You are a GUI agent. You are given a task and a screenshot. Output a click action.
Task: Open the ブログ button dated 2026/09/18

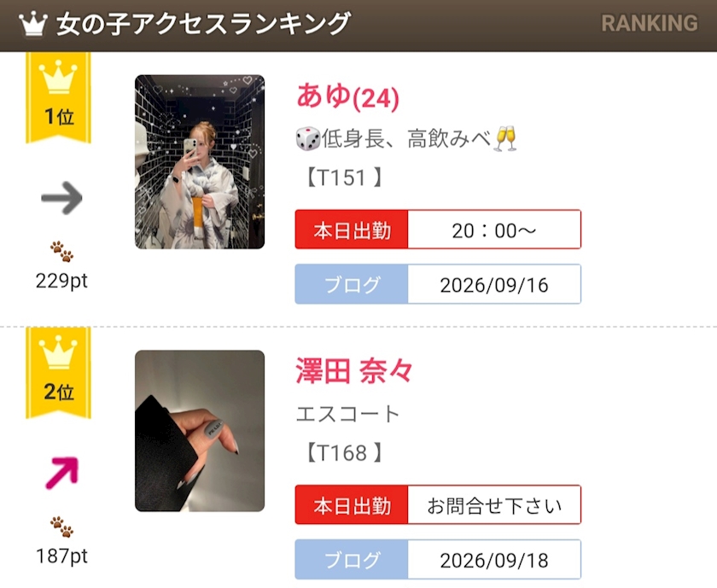coord(438,560)
